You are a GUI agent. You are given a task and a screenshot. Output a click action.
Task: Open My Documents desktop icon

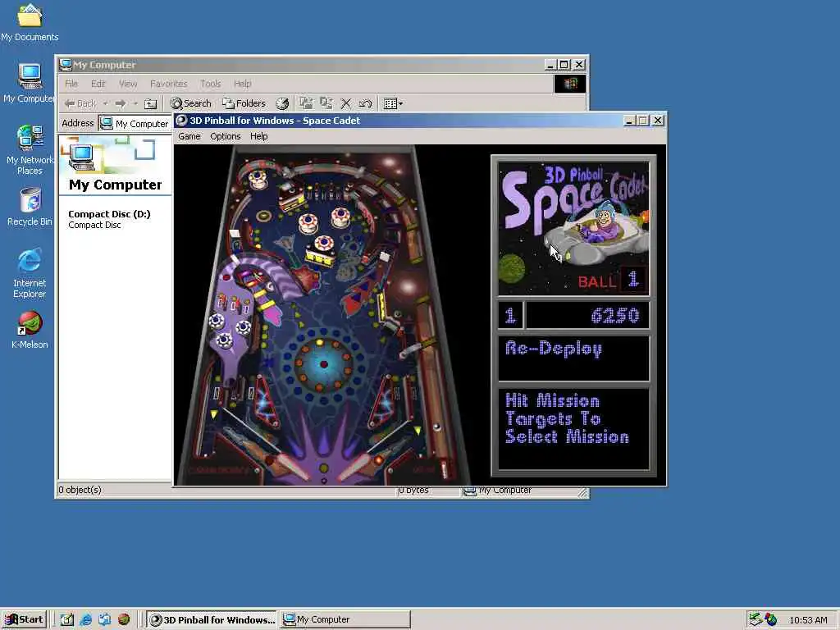point(30,22)
